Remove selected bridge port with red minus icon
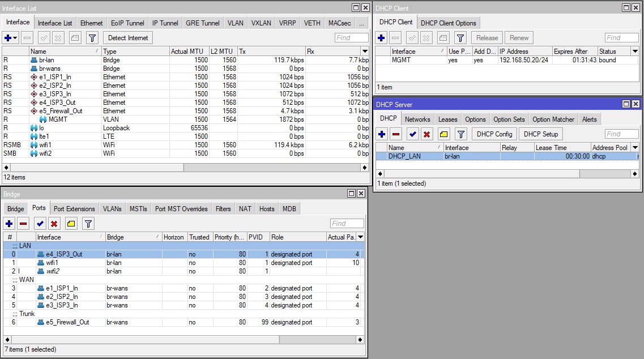This screenshot has width=644, height=359. pos(23,224)
